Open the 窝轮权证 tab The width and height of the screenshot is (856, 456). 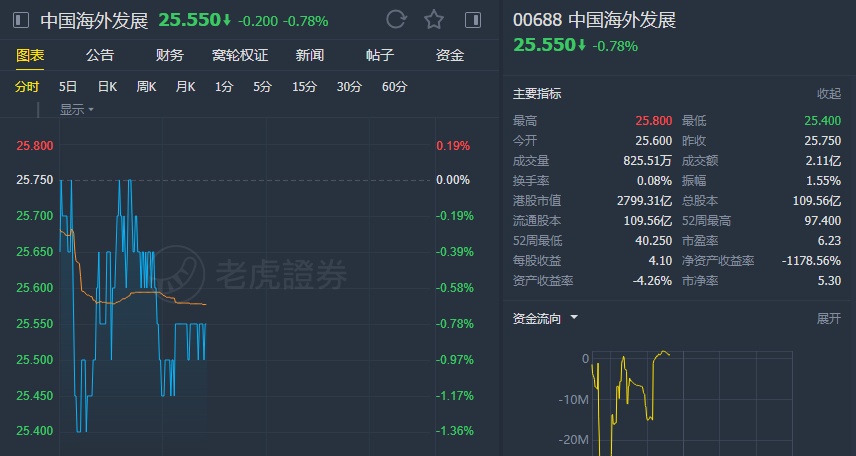click(240, 55)
